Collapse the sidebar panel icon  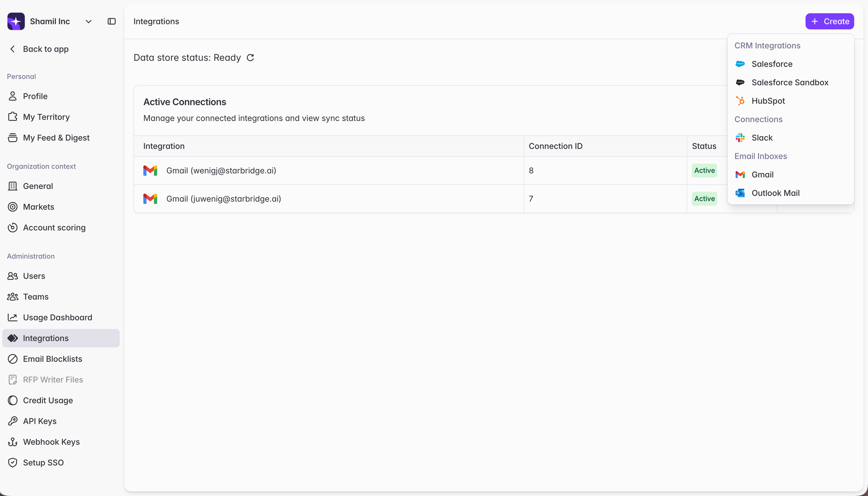pos(112,22)
